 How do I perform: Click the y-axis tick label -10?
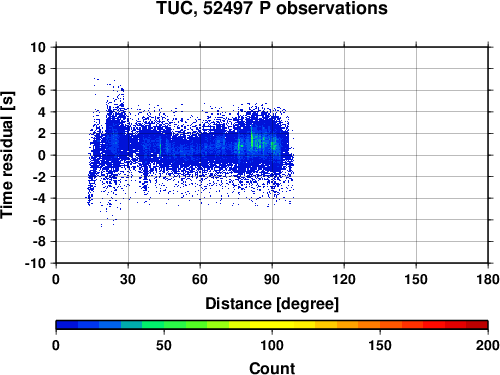coord(35,263)
